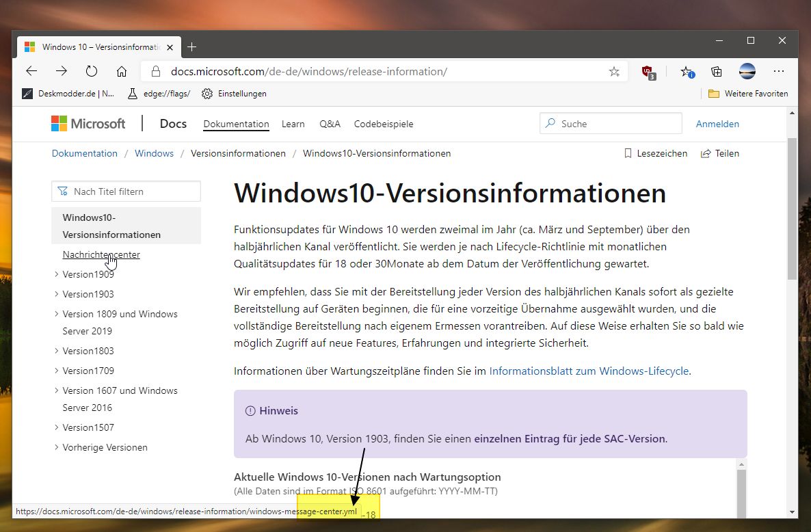Open the Nachrichtencenter sidebar link

pyautogui.click(x=101, y=254)
